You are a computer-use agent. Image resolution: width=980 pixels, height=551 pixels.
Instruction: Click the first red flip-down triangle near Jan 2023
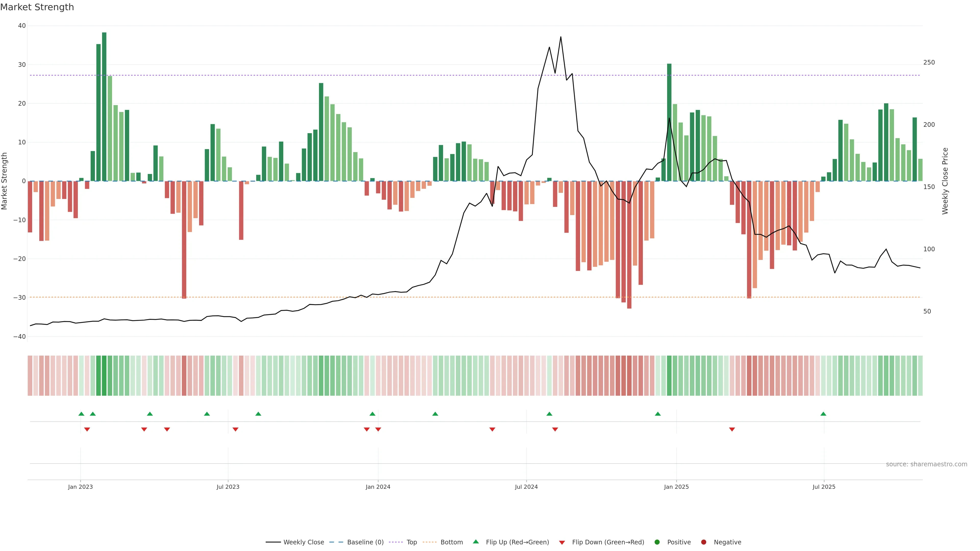87,429
